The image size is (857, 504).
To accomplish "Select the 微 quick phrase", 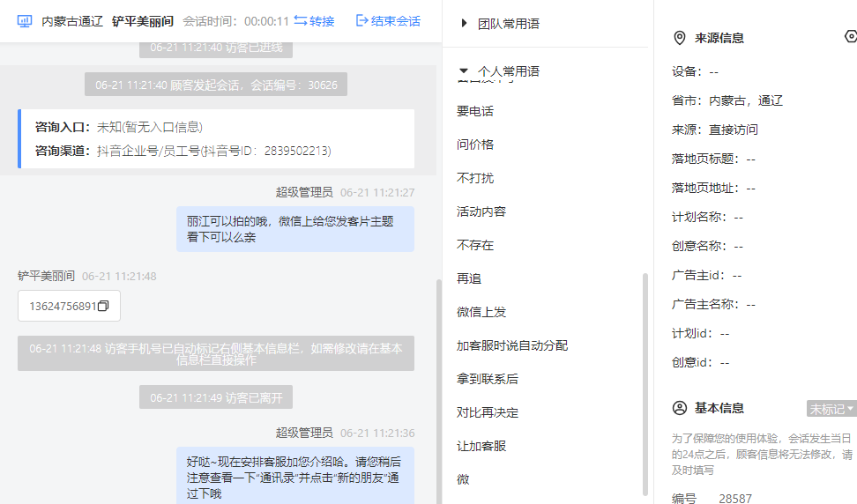I will (x=463, y=479).
